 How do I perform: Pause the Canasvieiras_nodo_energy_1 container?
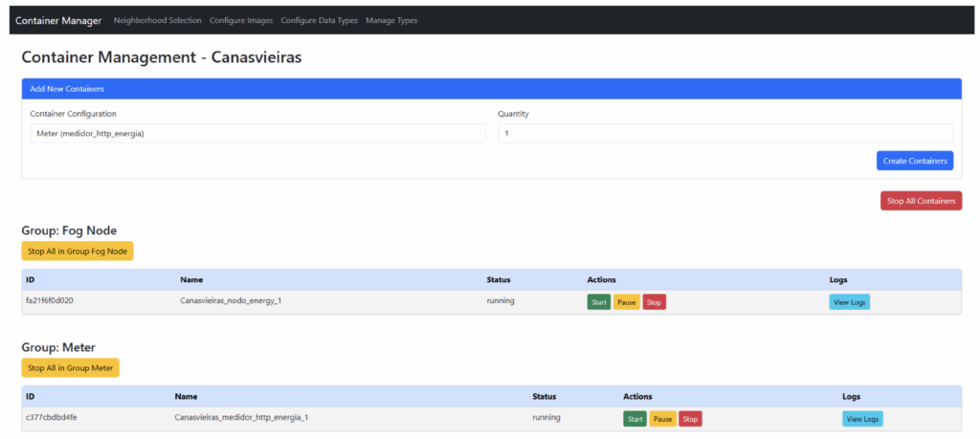[x=626, y=302]
